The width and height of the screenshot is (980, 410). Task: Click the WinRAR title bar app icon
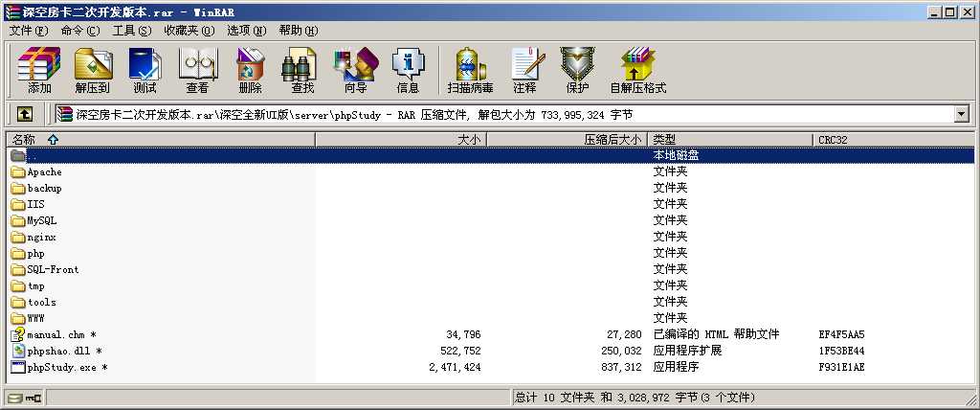11,11
